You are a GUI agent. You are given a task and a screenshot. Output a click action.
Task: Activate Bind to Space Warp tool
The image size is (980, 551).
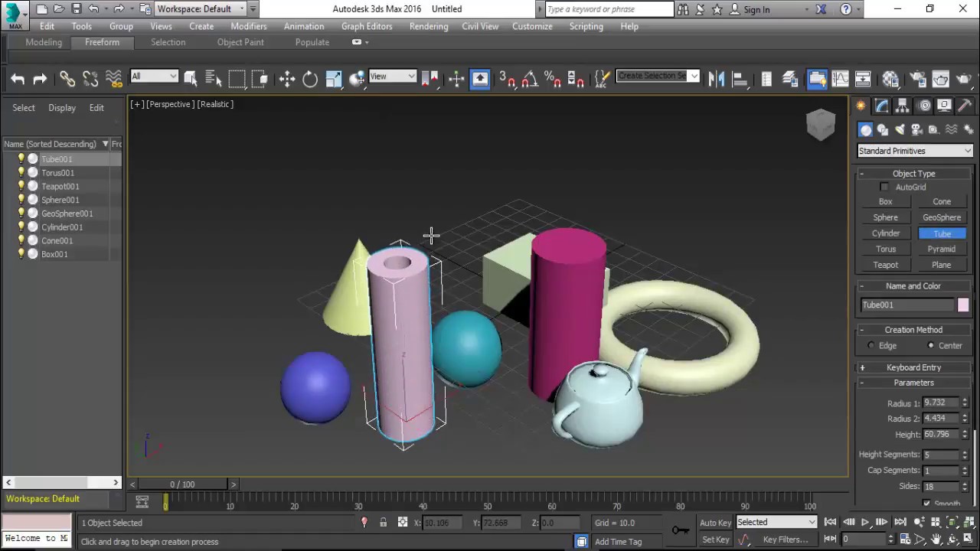tap(113, 78)
